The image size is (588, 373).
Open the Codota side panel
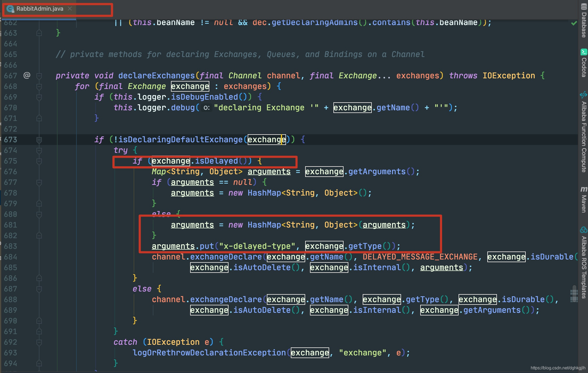[584, 63]
